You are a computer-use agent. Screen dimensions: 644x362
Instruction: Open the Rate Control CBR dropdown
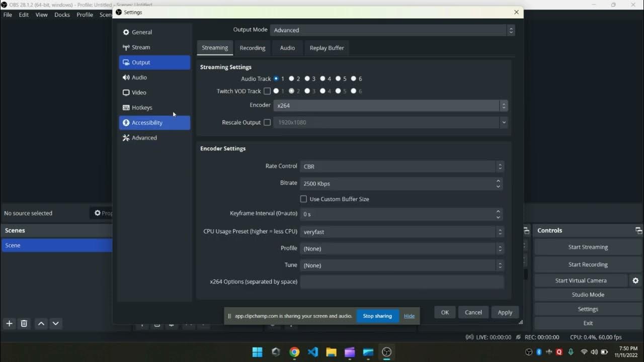[x=402, y=166]
